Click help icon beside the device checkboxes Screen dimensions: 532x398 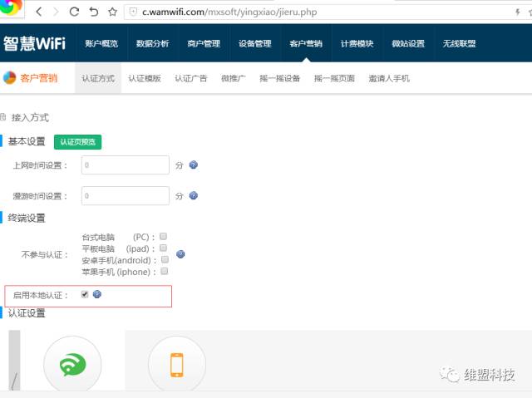(x=180, y=254)
